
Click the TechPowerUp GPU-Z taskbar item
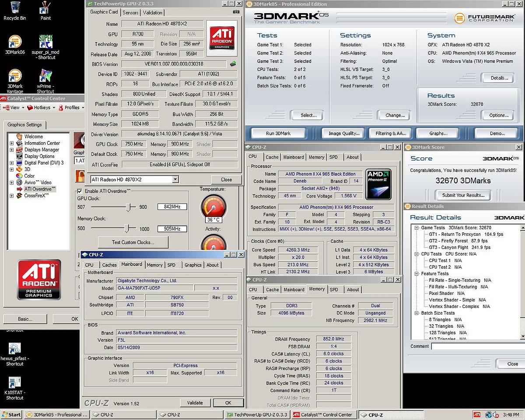(x=257, y=415)
